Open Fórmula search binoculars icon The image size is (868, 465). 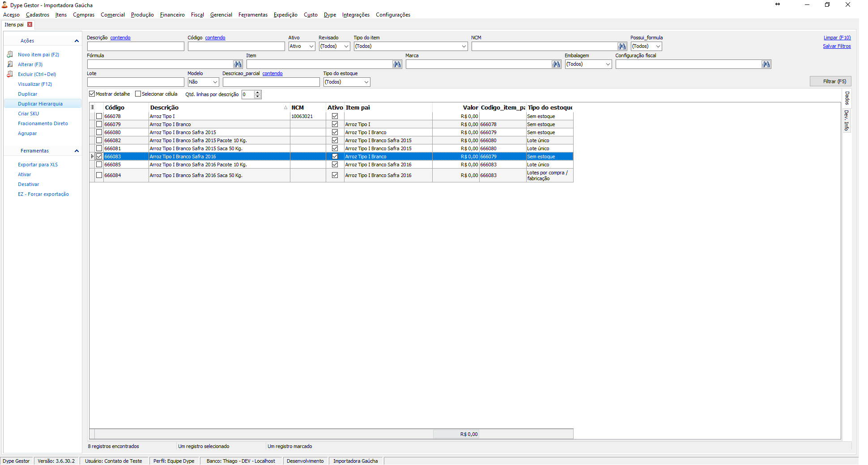[238, 64]
